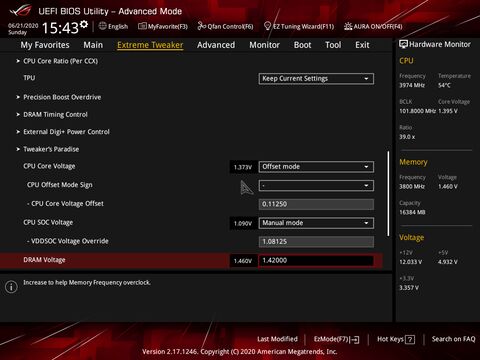Click the EzMode exit arrow icon
The image size is (480, 360).
coord(354,340)
